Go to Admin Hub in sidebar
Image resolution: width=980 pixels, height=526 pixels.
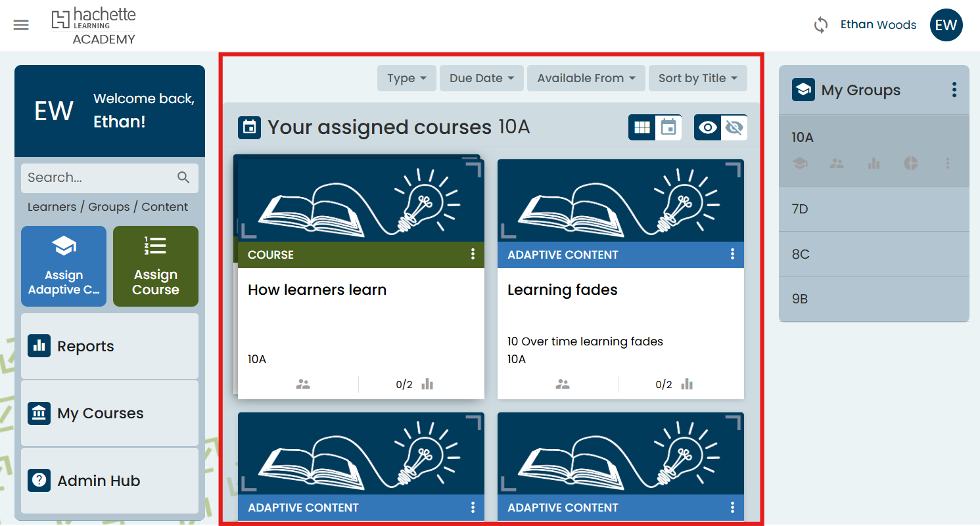pyautogui.click(x=110, y=481)
